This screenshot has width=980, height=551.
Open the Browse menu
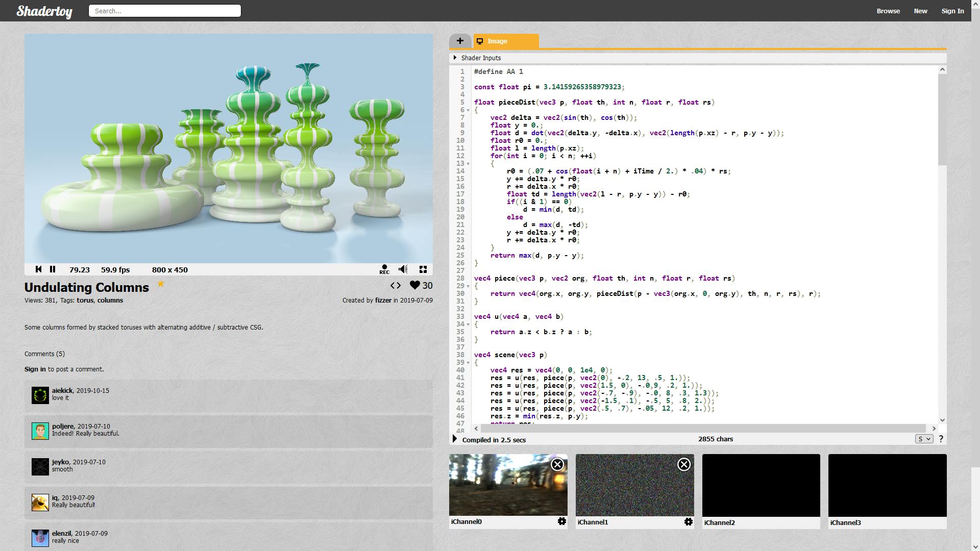tap(888, 11)
